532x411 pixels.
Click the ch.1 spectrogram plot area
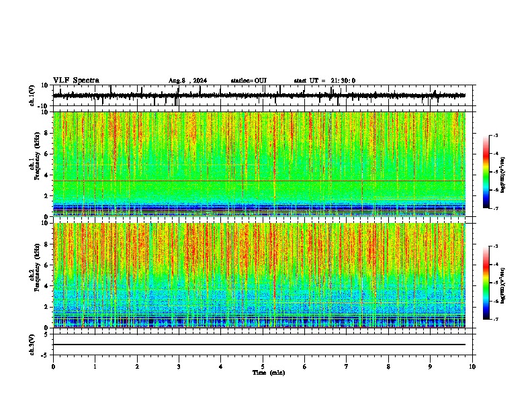(x=259, y=164)
